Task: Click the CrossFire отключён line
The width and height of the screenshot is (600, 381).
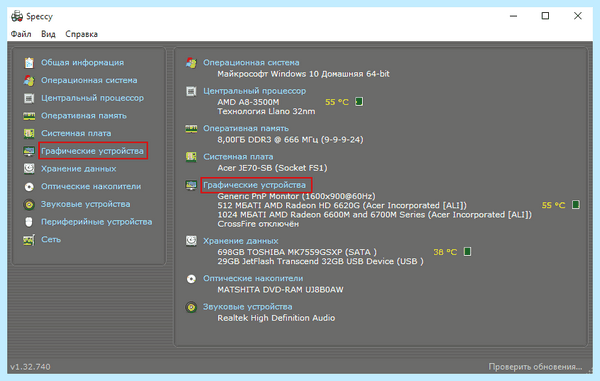Action: point(258,224)
